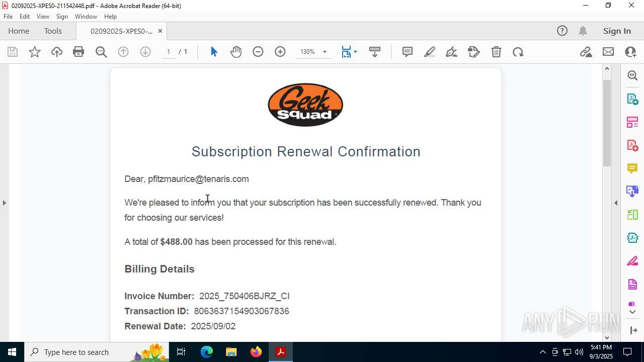Zoom in with plus button
Image resolution: width=644 pixels, height=362 pixels.
(280, 52)
